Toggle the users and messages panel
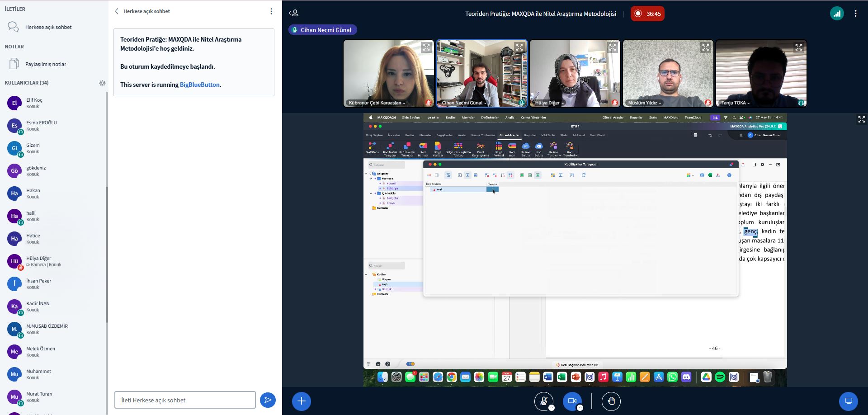The width and height of the screenshot is (868, 415). 294,14
